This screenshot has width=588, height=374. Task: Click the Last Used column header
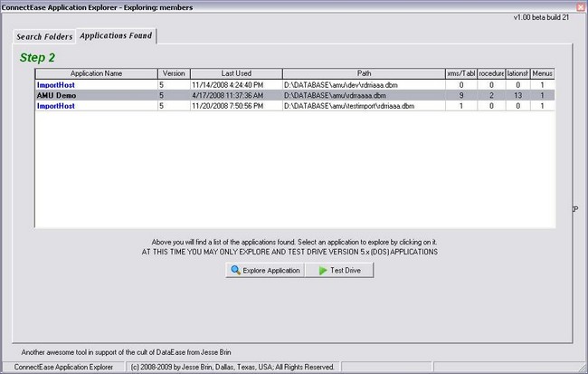[x=235, y=73]
